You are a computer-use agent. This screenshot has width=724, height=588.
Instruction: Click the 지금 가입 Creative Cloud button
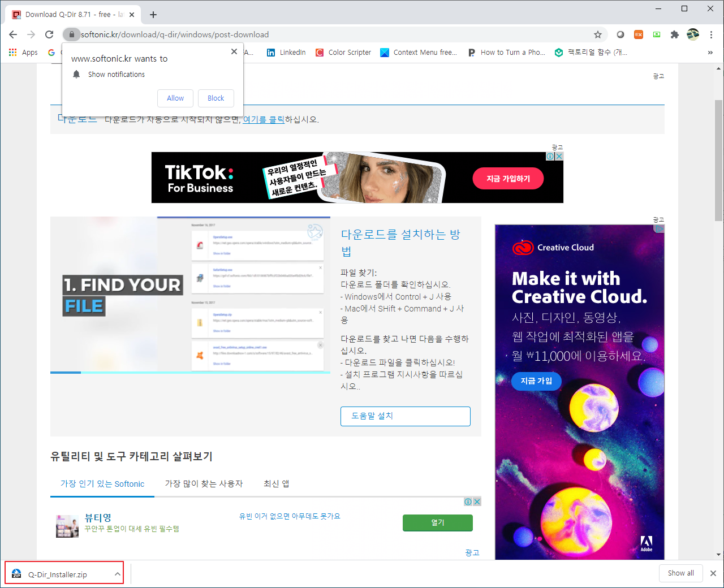pos(536,381)
